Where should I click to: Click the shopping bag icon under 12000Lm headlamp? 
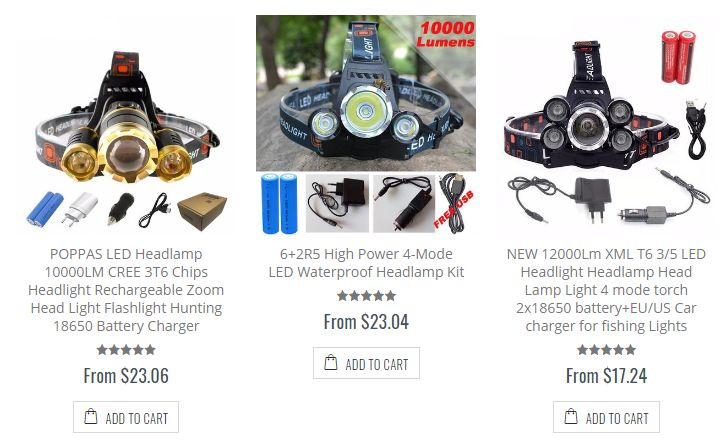pos(571,416)
